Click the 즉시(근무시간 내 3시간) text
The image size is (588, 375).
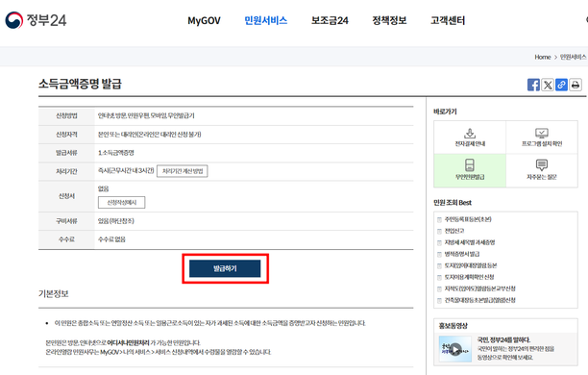[x=126, y=171]
